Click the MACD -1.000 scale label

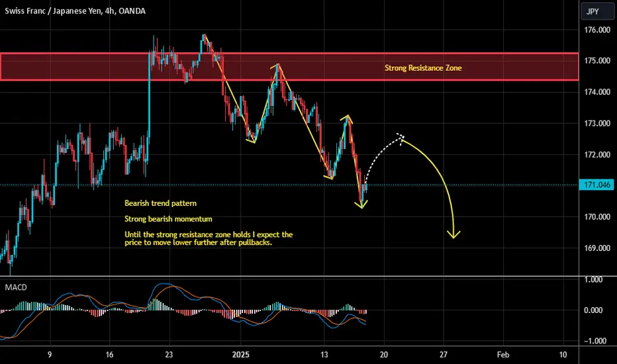(x=595, y=341)
